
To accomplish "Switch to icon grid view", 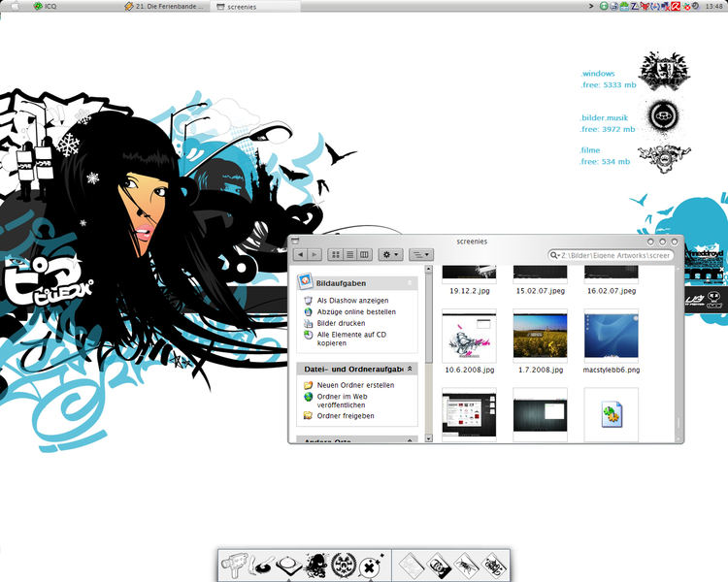I will (x=336, y=254).
